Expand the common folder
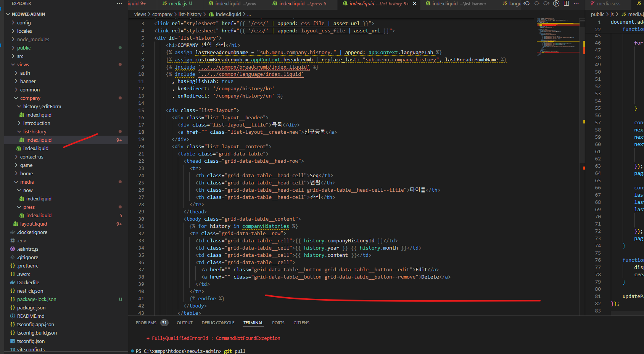644x354 pixels. (x=66, y=90)
